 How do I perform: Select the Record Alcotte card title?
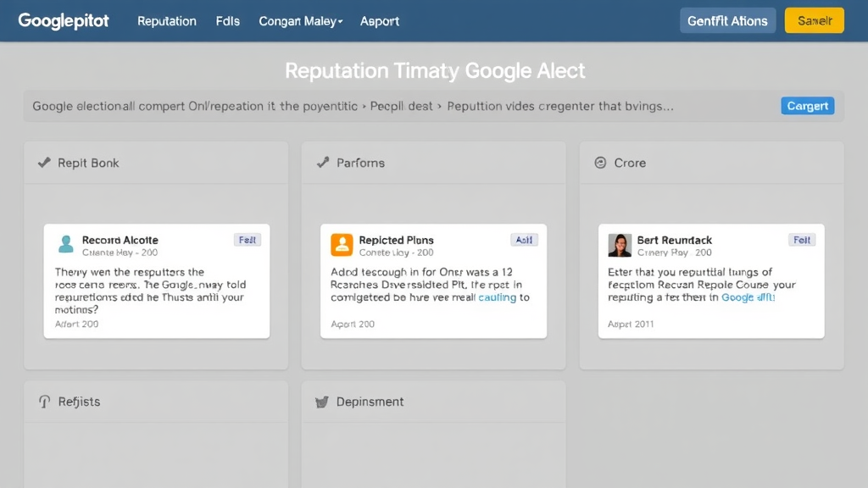[x=120, y=240]
